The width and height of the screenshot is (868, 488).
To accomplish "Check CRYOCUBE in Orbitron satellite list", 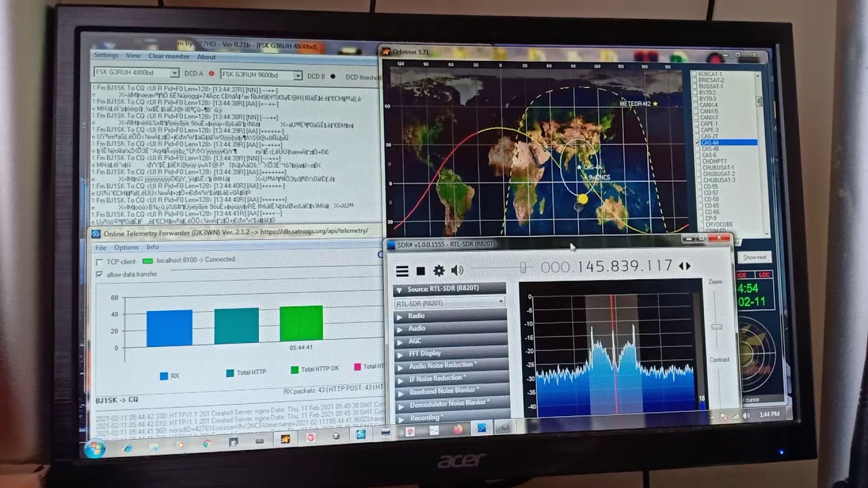I will pyautogui.click(x=701, y=224).
